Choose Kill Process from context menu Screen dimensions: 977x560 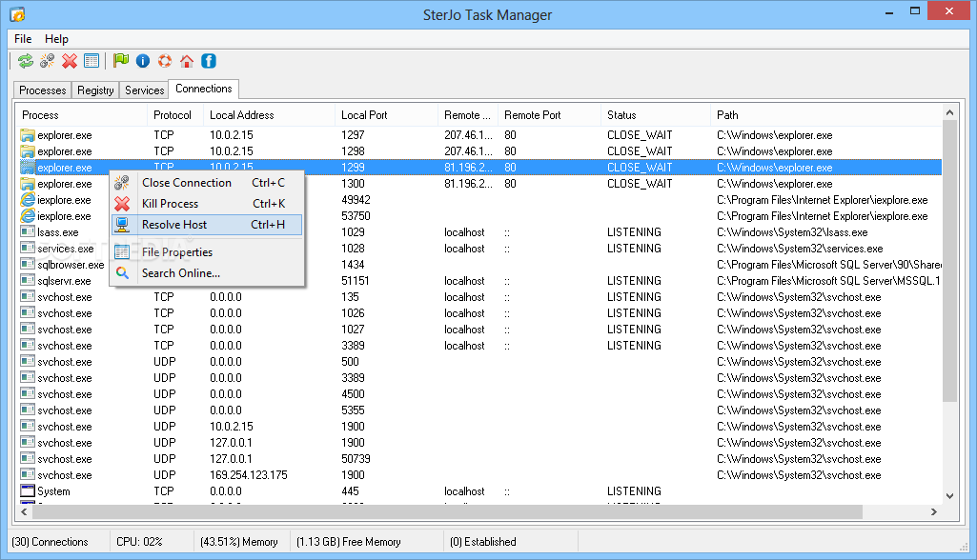(206, 204)
